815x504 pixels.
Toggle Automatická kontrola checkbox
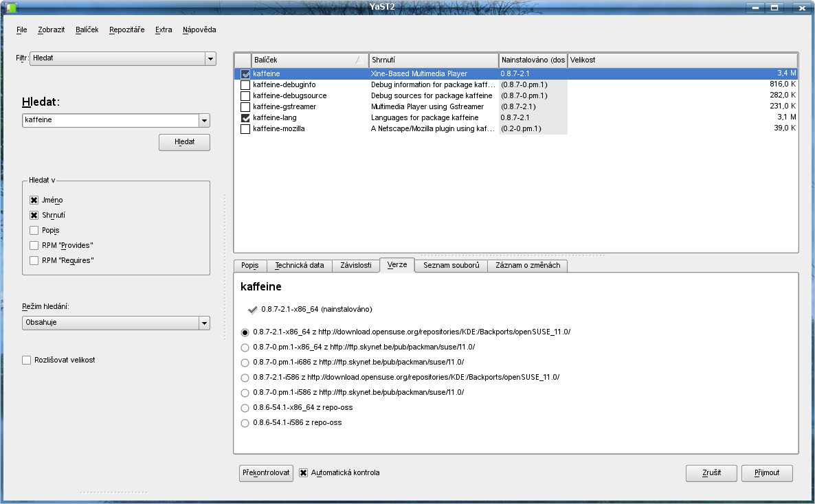(x=303, y=473)
